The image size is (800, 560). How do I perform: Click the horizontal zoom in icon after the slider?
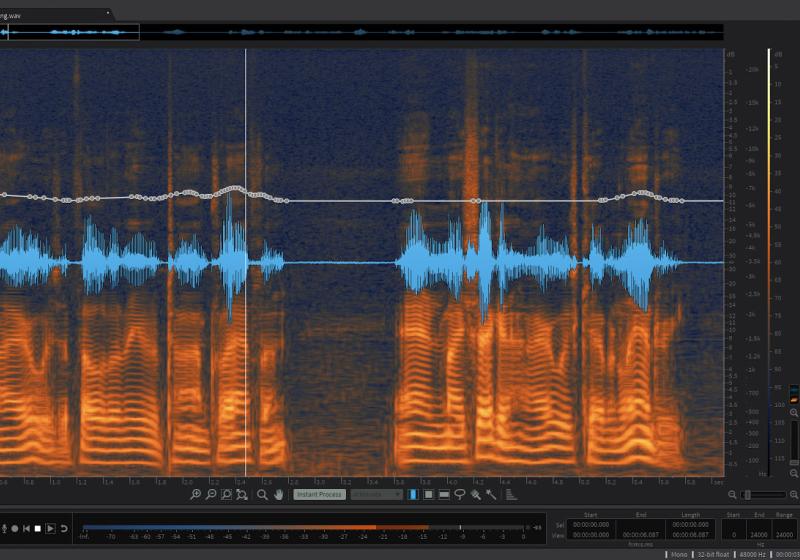(793, 495)
